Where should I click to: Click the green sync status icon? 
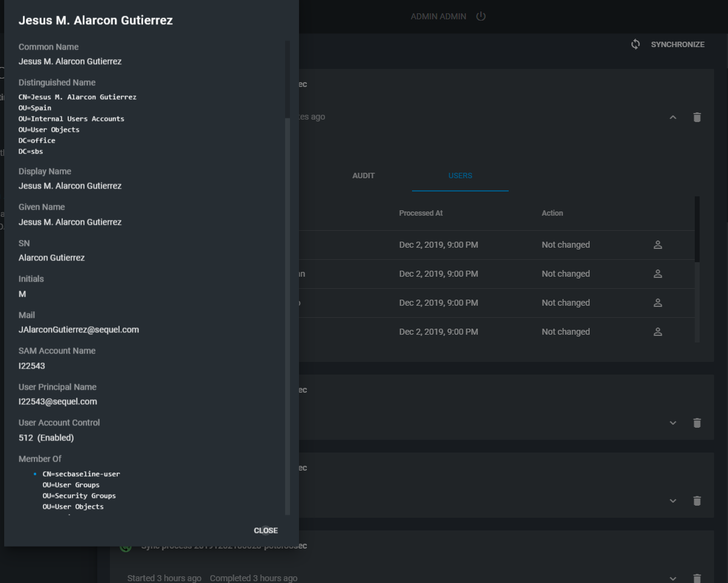point(126,546)
